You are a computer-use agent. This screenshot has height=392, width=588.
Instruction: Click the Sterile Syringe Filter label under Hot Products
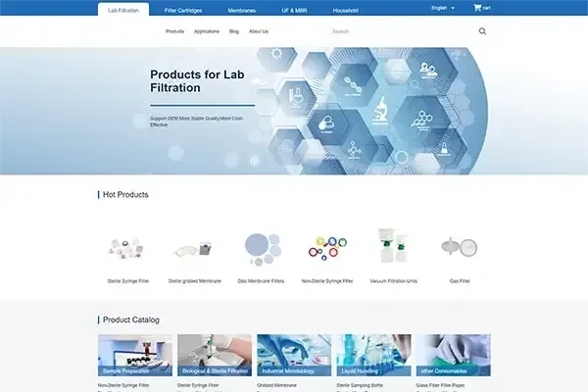coord(127,281)
